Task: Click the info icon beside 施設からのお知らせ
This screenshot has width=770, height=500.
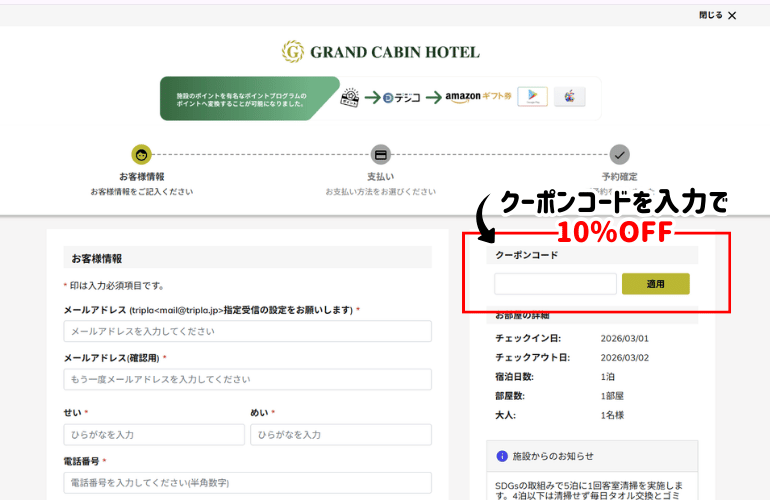Action: [502, 456]
